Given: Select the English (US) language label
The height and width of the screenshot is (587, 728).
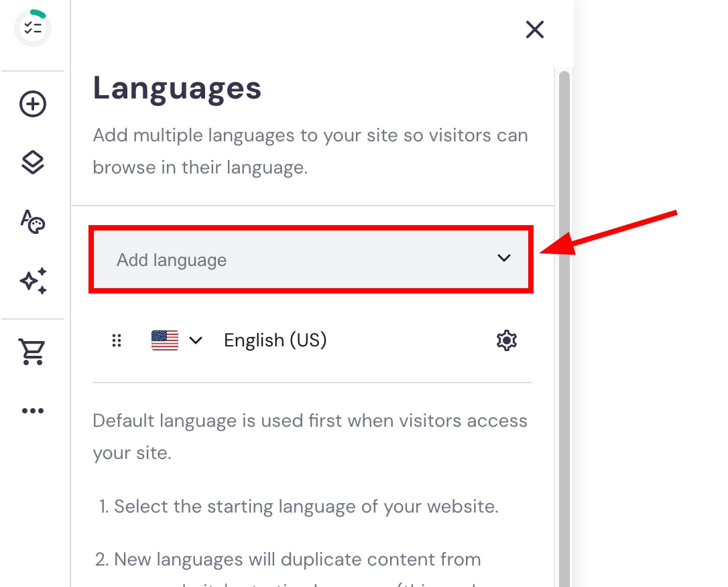Looking at the screenshot, I should click(276, 340).
